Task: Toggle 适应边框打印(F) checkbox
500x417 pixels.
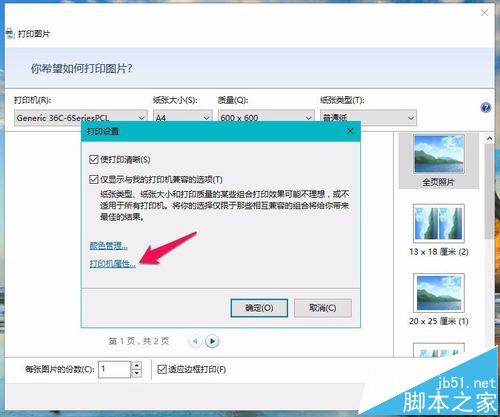Action: point(162,369)
